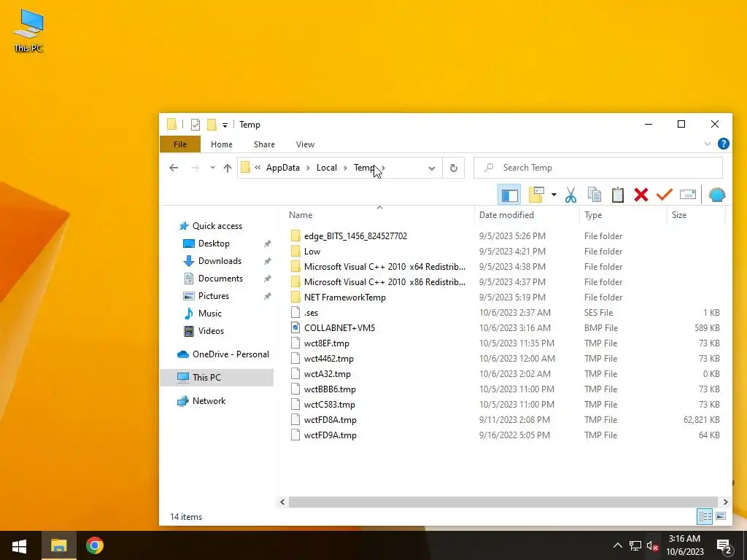
Task: Click the blue shell icon in toolbar
Action: coord(717,195)
